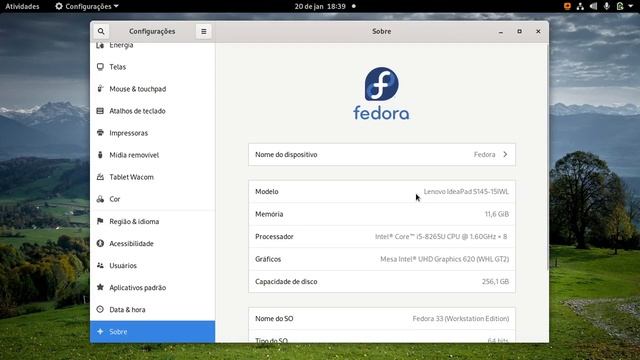Screen dimensions: 640x360
Task: Select the Acessibilidade entry
Action: (x=152, y=244)
